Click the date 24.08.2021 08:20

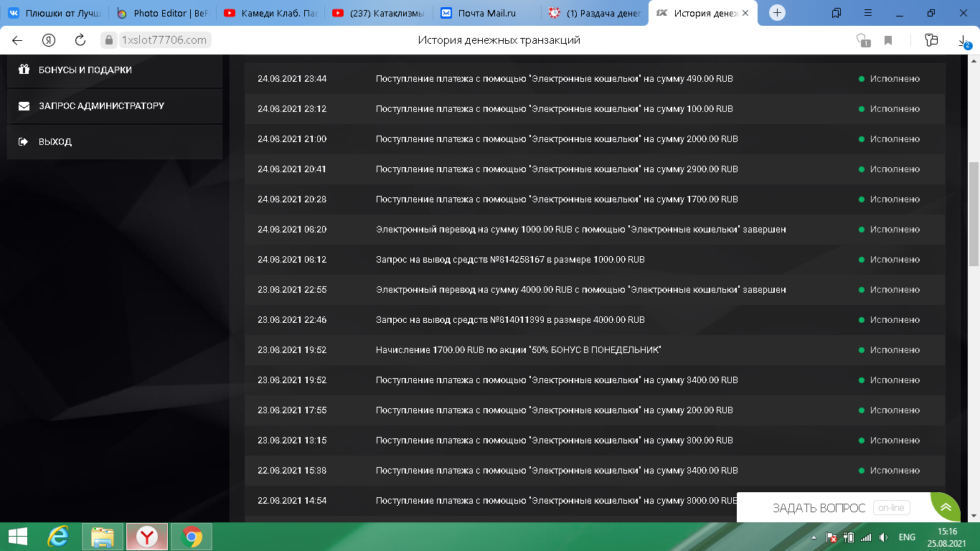[292, 230]
